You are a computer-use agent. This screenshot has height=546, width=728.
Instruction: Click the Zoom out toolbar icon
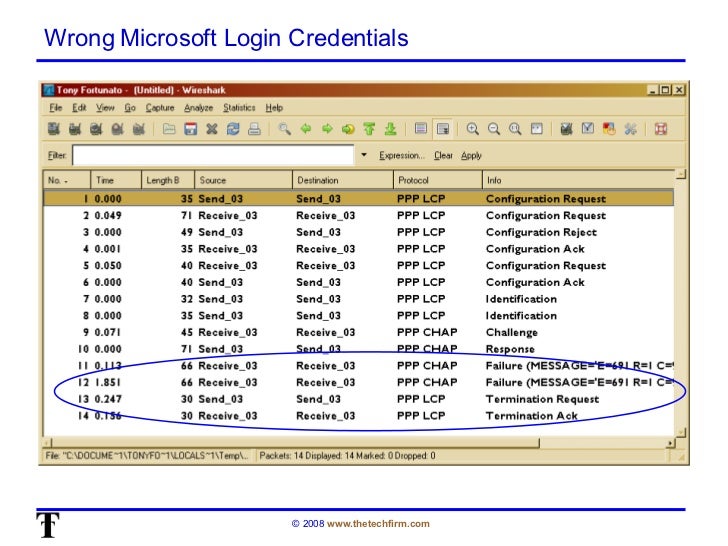point(494,129)
